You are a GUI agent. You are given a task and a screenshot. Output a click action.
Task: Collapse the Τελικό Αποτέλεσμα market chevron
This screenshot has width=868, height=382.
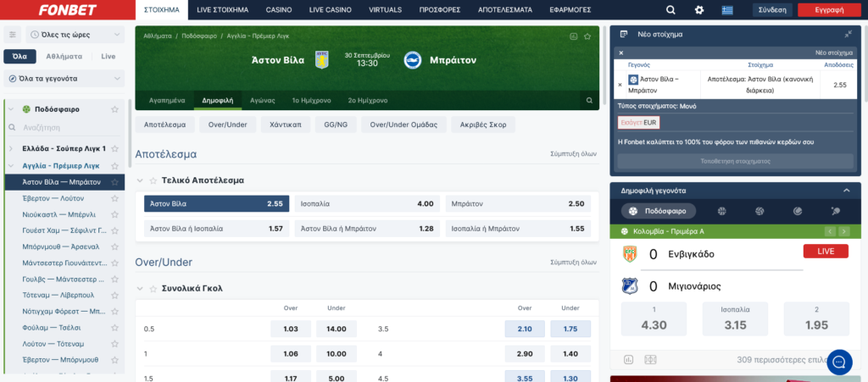140,180
